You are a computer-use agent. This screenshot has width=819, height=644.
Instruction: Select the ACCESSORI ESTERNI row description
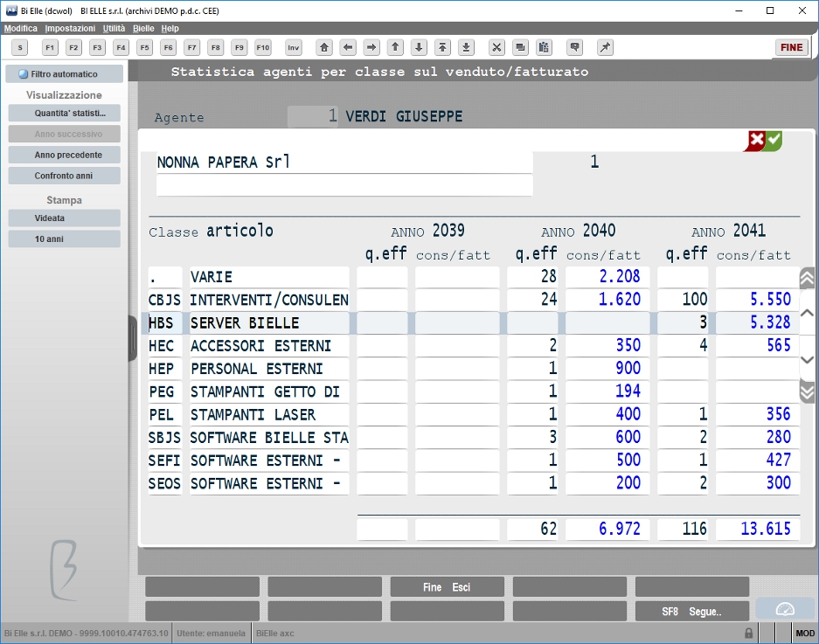(269, 346)
